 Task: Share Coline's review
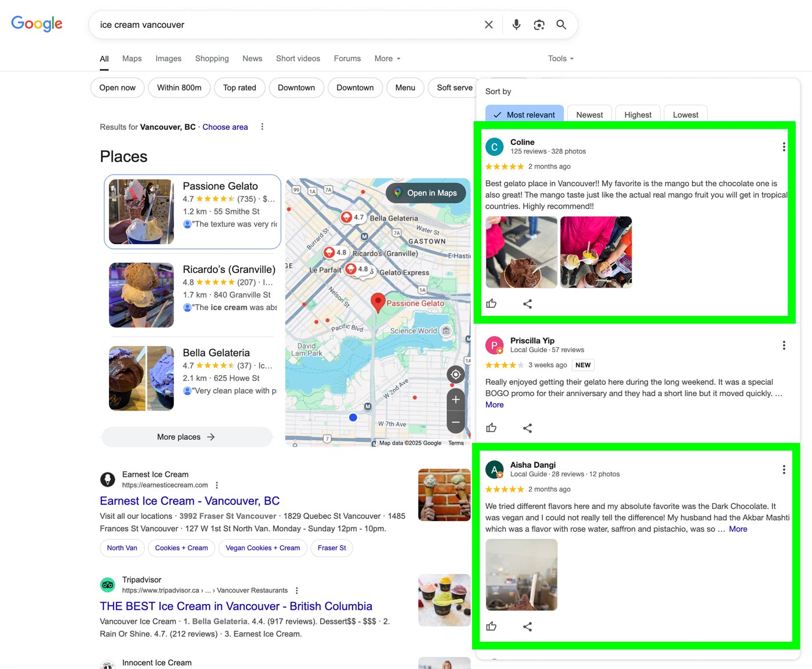pos(527,304)
